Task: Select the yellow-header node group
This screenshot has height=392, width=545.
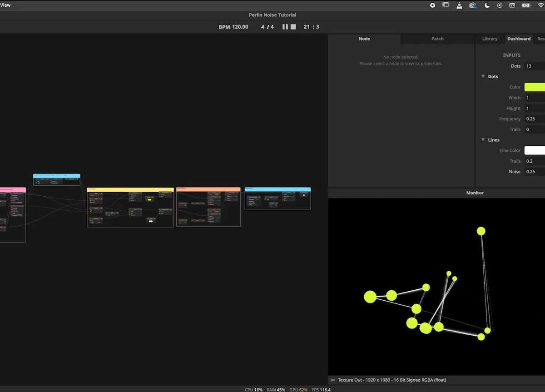Action: coord(130,189)
